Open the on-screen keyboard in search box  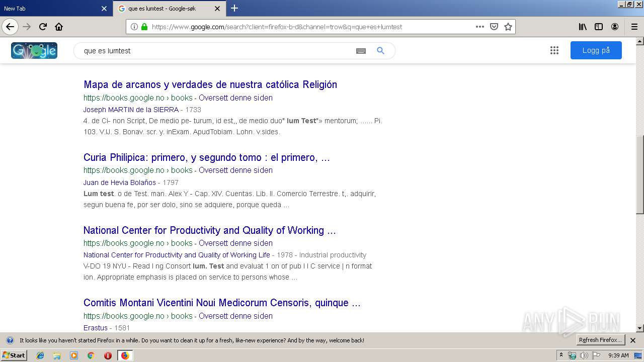tap(361, 51)
